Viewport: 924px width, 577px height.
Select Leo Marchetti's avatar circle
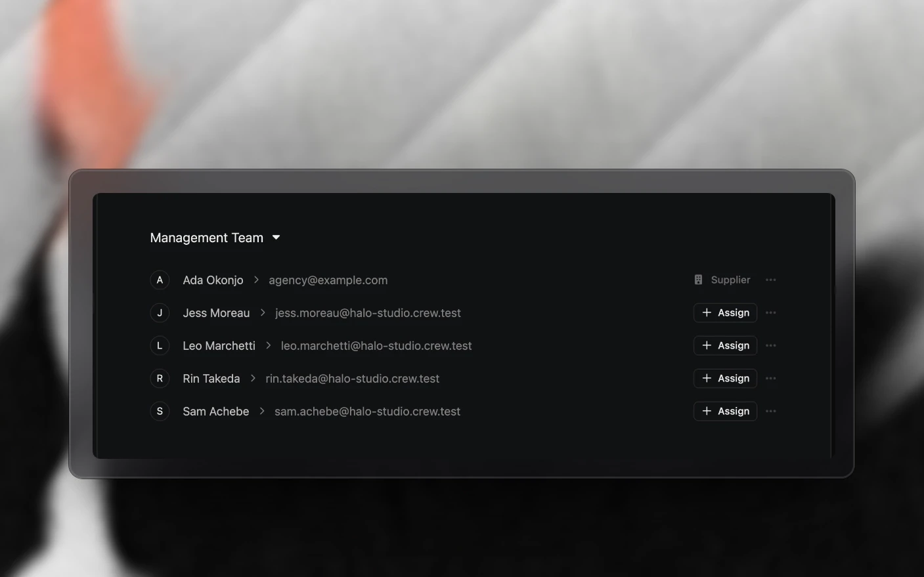click(160, 346)
